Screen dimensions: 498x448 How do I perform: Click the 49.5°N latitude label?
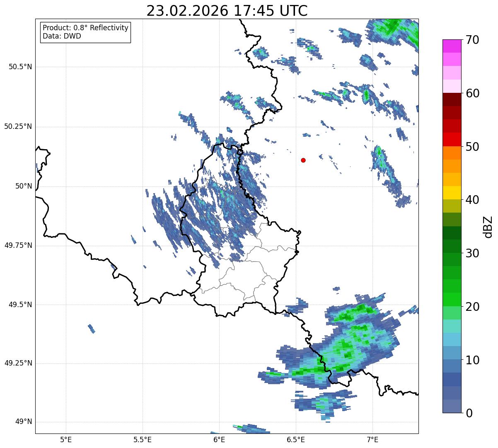tap(20, 305)
